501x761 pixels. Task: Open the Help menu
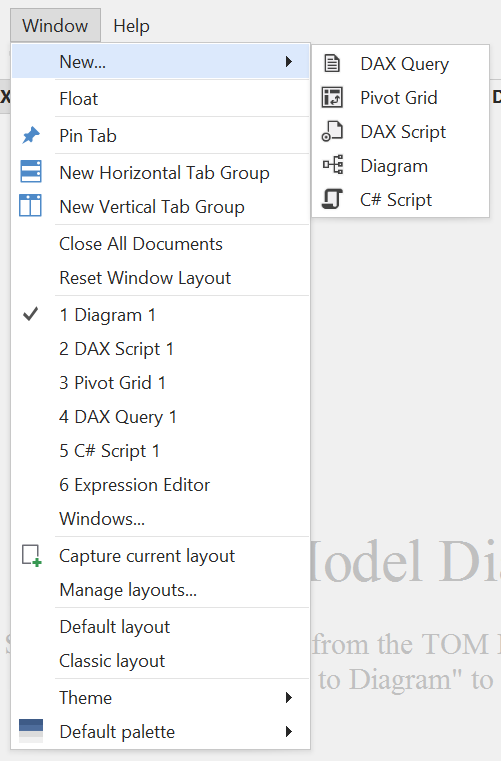(x=131, y=25)
